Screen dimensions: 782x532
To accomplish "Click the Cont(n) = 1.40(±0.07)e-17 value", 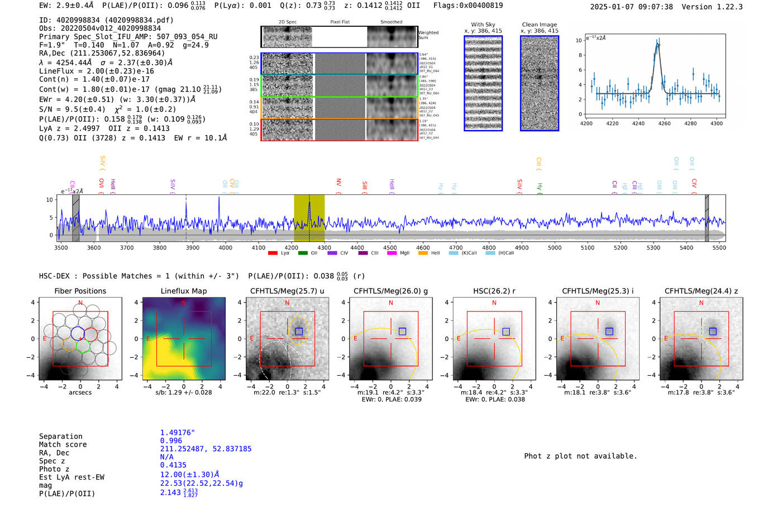I will coord(94,79).
